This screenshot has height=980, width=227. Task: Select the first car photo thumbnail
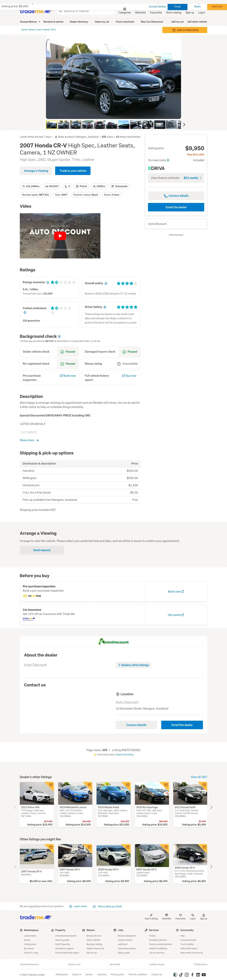[52, 124]
